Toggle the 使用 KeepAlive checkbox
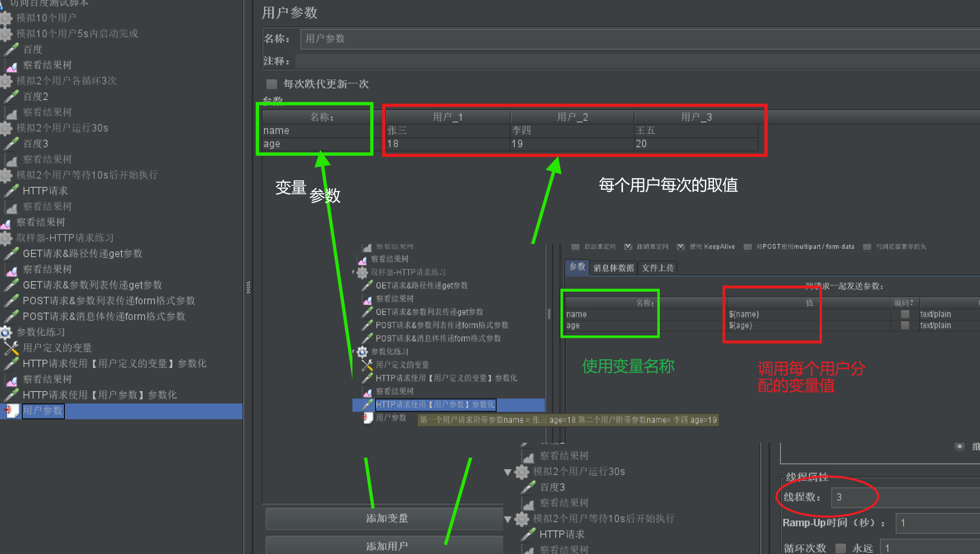 pyautogui.click(x=680, y=247)
